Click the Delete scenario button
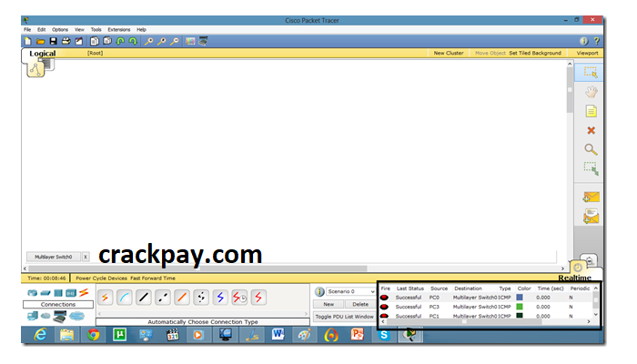 pyautogui.click(x=360, y=304)
